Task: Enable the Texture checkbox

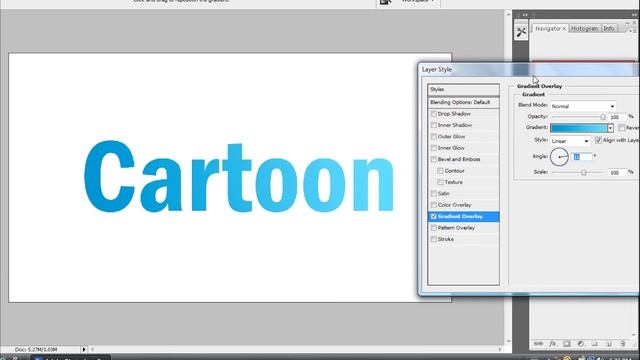Action: (440, 182)
